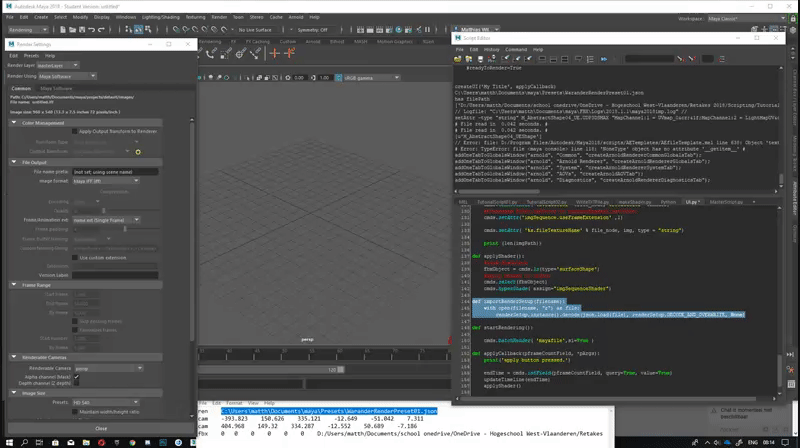Viewport: 800px width, 448px height.
Task: Select the orange plus joint tool on shelf
Action: point(275,52)
